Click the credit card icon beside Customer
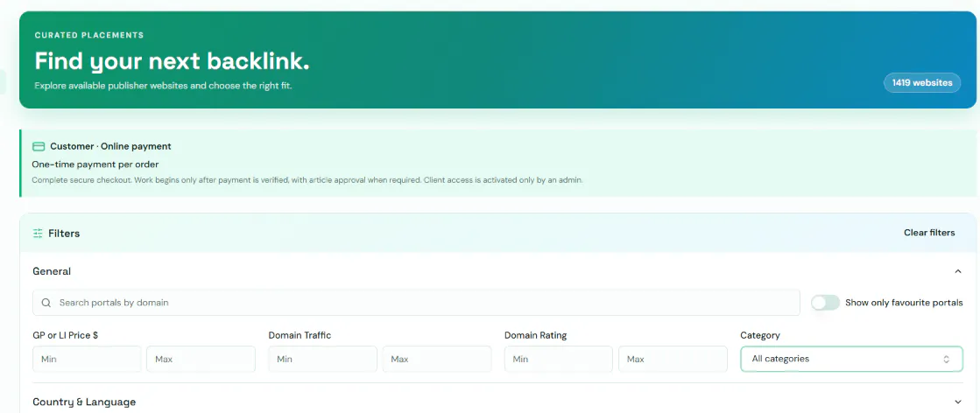The width and height of the screenshot is (980, 413). [x=39, y=146]
